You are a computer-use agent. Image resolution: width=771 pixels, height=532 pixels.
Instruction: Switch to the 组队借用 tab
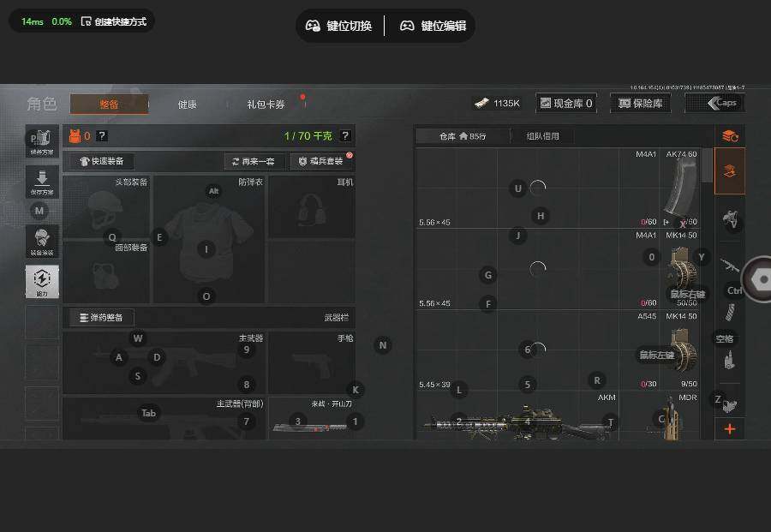pos(542,136)
